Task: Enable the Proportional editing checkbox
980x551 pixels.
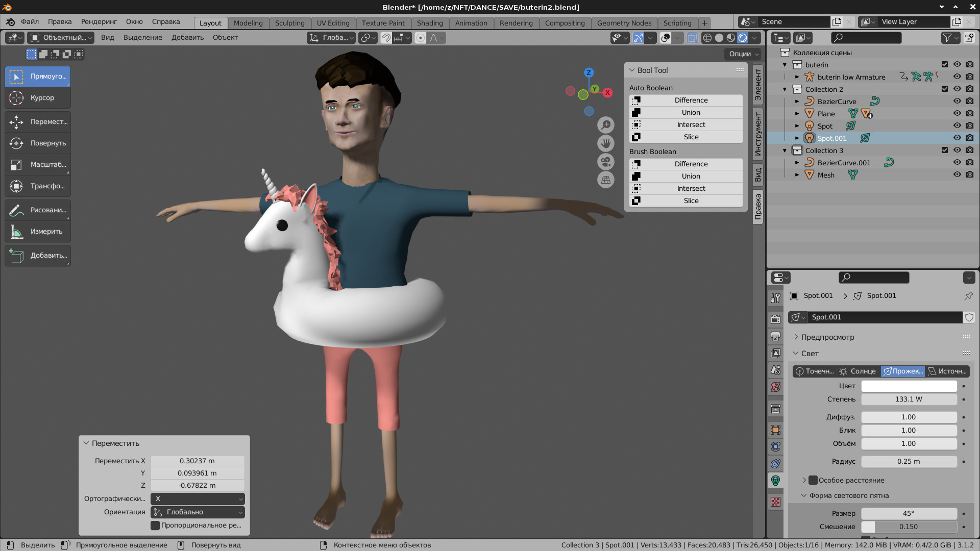Action: coord(156,525)
